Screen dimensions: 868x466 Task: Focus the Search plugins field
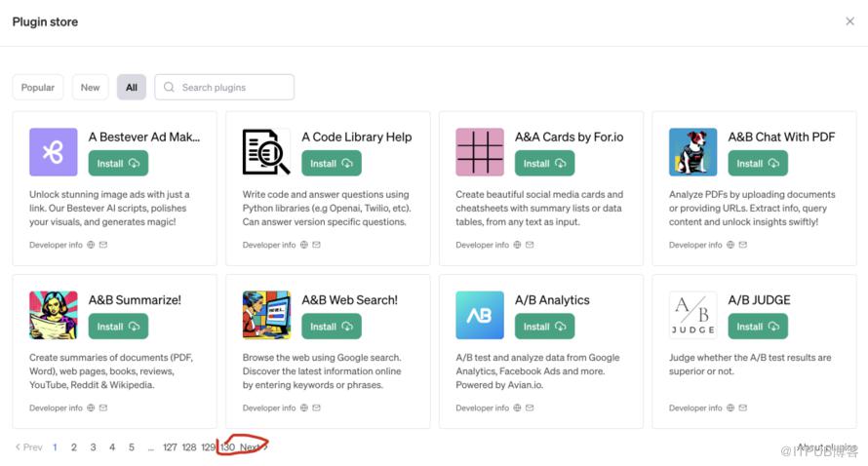(234, 88)
